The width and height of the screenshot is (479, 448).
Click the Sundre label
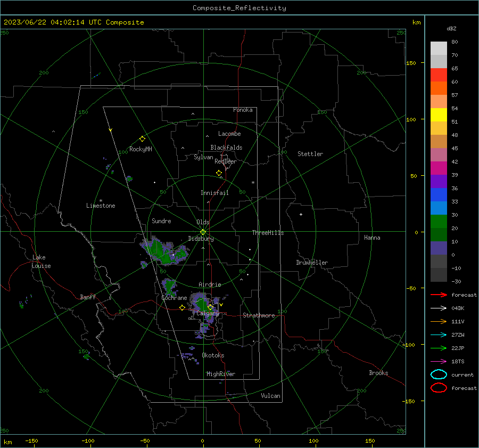(x=161, y=221)
